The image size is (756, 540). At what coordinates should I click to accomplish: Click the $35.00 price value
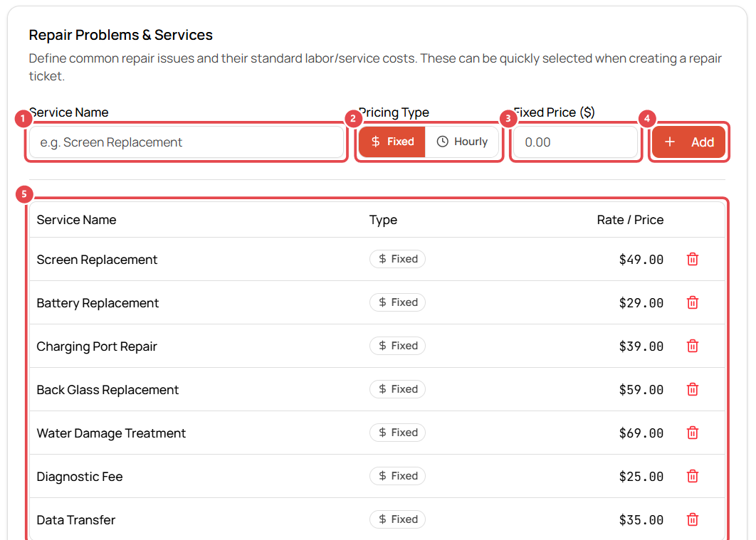tap(641, 520)
